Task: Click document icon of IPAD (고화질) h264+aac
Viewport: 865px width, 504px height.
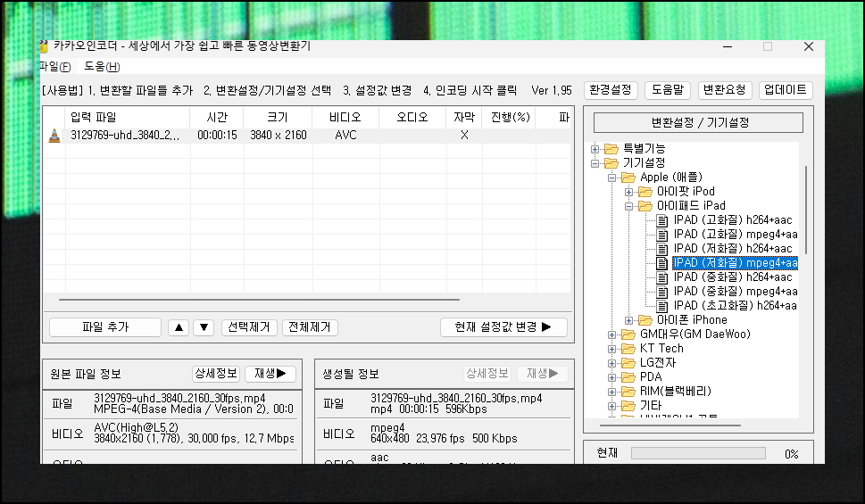Action: click(662, 220)
